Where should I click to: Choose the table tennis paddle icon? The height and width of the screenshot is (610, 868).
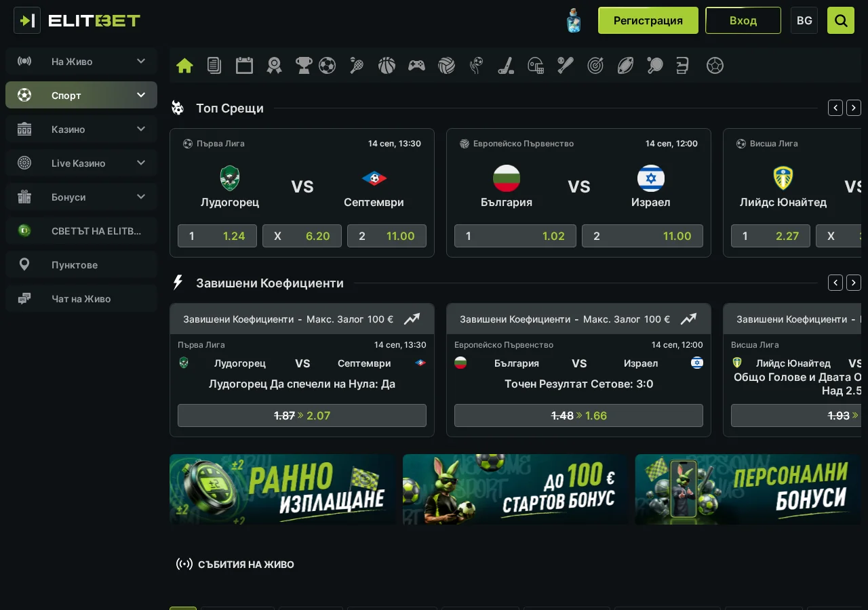click(655, 66)
